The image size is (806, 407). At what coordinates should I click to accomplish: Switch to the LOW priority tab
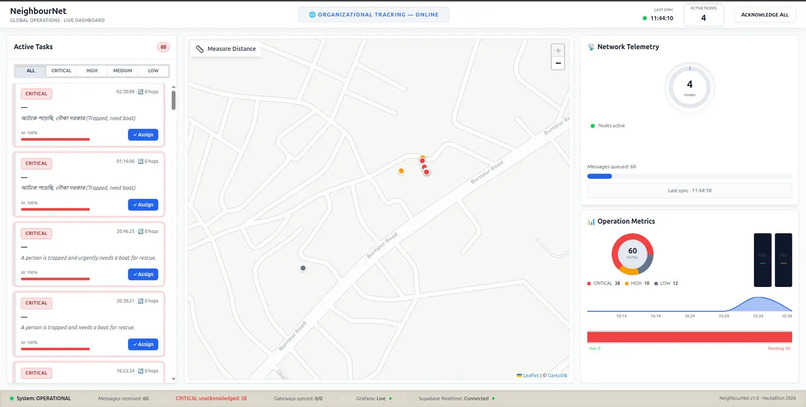[x=153, y=71]
